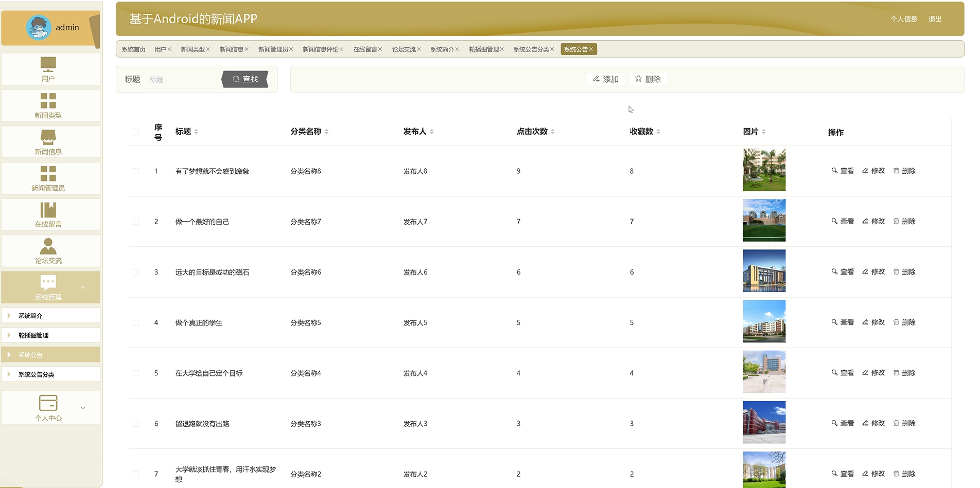Image resolution: width=980 pixels, height=488 pixels.
Task: Open the 论坛交流 sidebar person icon
Action: 48,246
